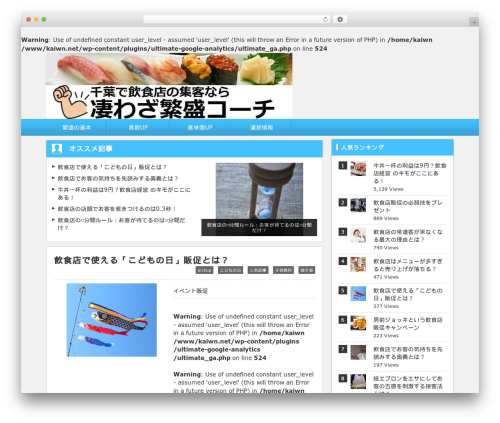Click the rank 6 beer mugs thumbnail
Screen dimensions: 500x423
click(x=358, y=323)
